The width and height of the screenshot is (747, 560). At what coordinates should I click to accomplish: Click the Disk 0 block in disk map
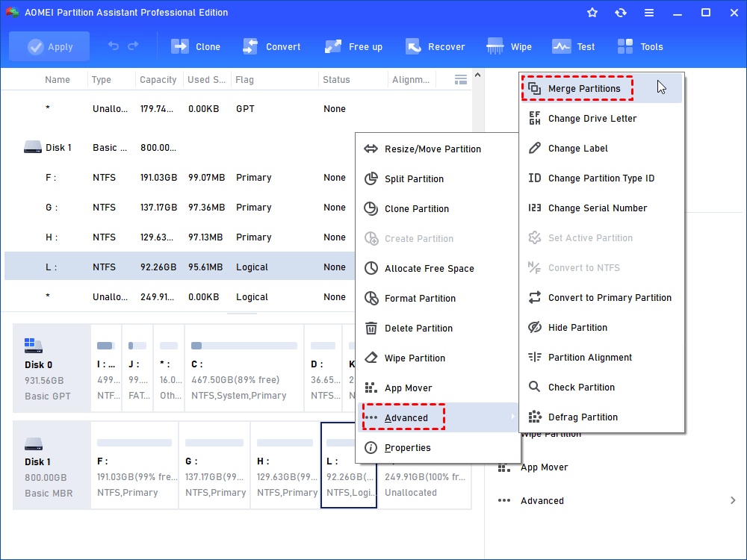point(52,369)
